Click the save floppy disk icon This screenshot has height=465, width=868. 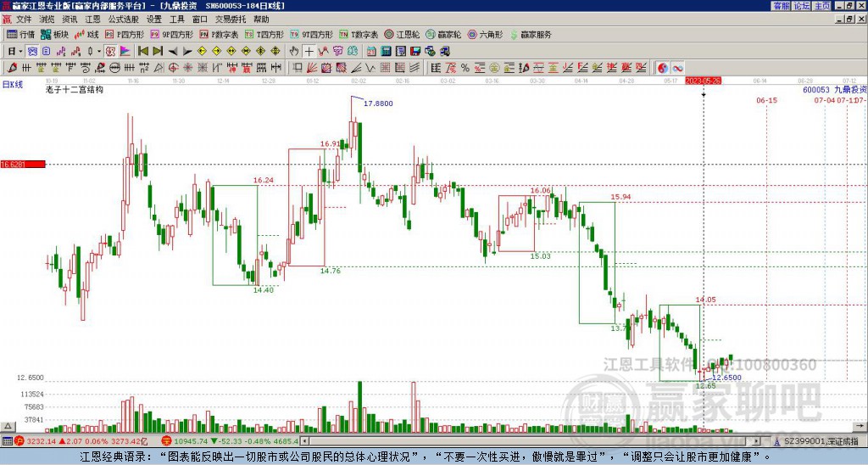tap(415, 51)
